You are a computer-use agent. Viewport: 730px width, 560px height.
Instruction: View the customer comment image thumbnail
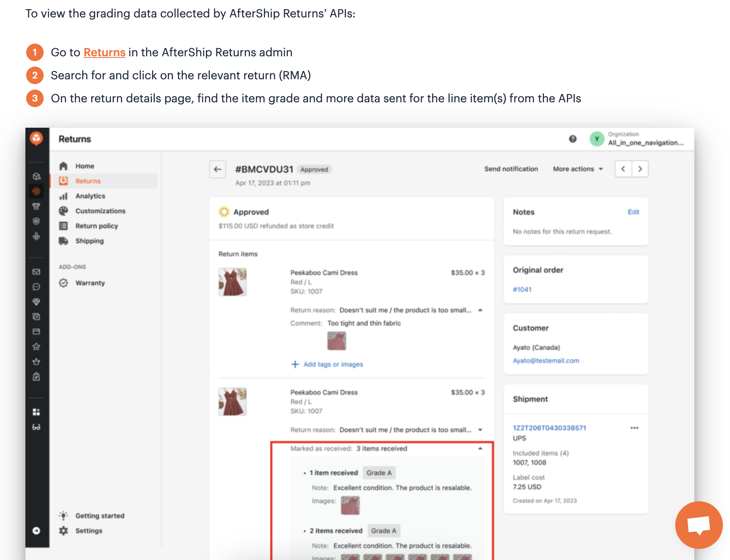337,341
